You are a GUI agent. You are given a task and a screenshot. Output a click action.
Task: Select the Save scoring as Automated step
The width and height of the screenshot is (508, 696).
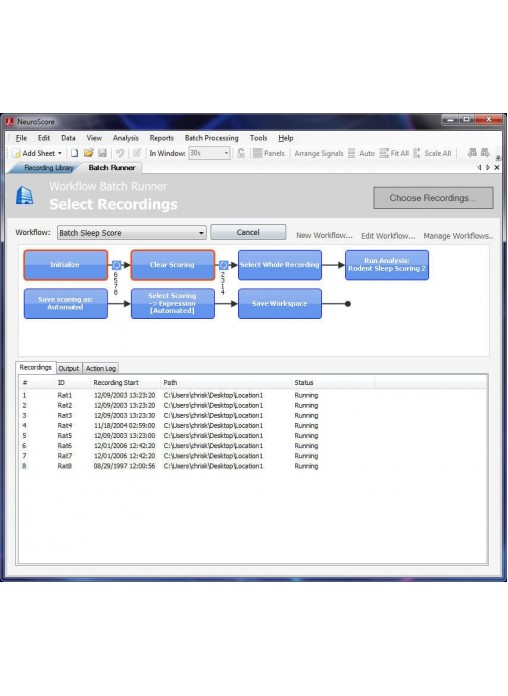tap(65, 304)
